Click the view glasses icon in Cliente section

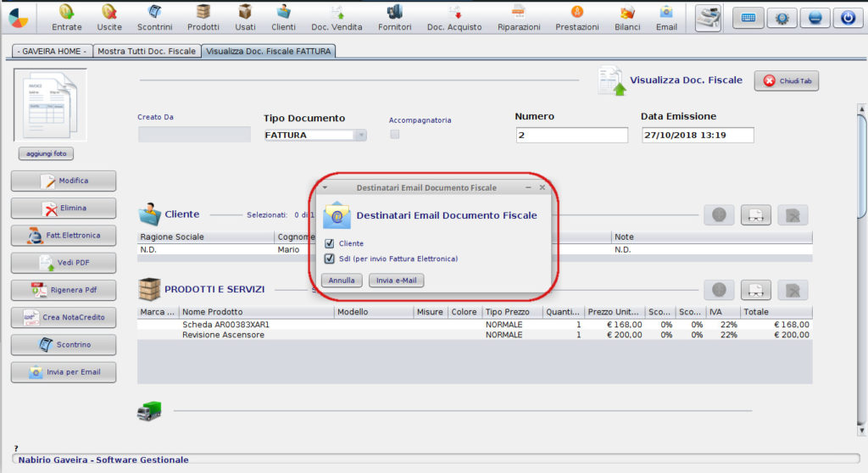click(x=755, y=215)
